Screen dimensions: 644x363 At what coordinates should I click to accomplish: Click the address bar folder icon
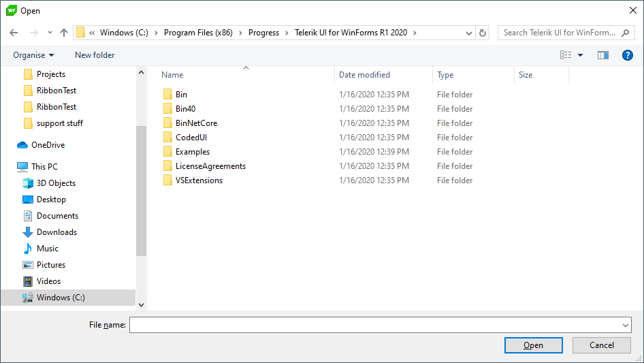81,33
